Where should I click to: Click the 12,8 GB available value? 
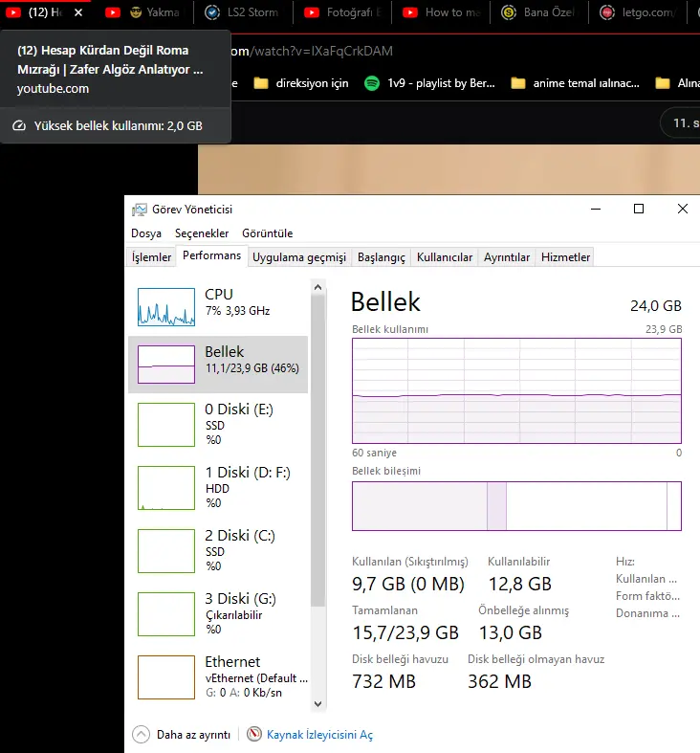click(x=520, y=584)
